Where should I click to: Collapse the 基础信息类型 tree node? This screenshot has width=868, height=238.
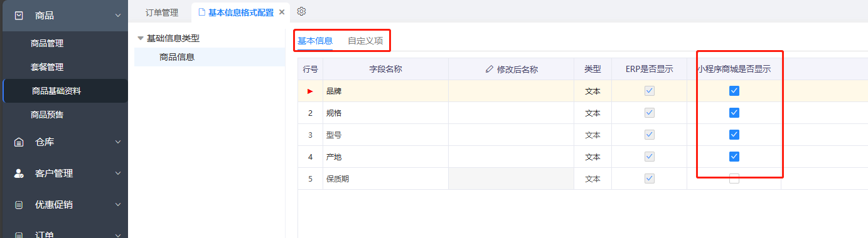tap(141, 38)
